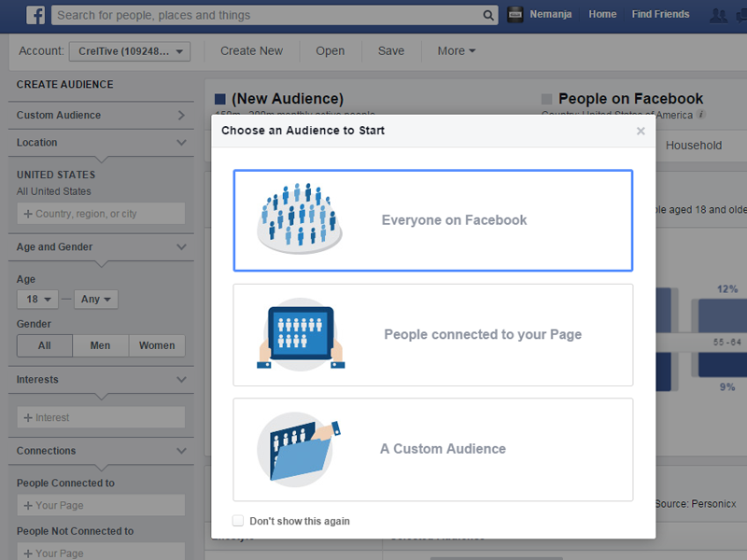This screenshot has width=747, height=560.
Task: Go to Home in the top bar
Action: click(x=602, y=14)
